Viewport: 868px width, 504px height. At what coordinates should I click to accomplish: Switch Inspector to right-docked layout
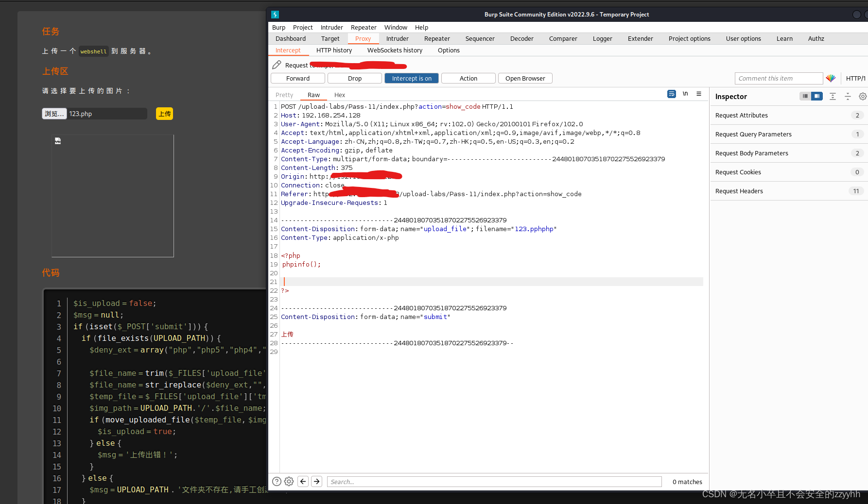(x=817, y=96)
